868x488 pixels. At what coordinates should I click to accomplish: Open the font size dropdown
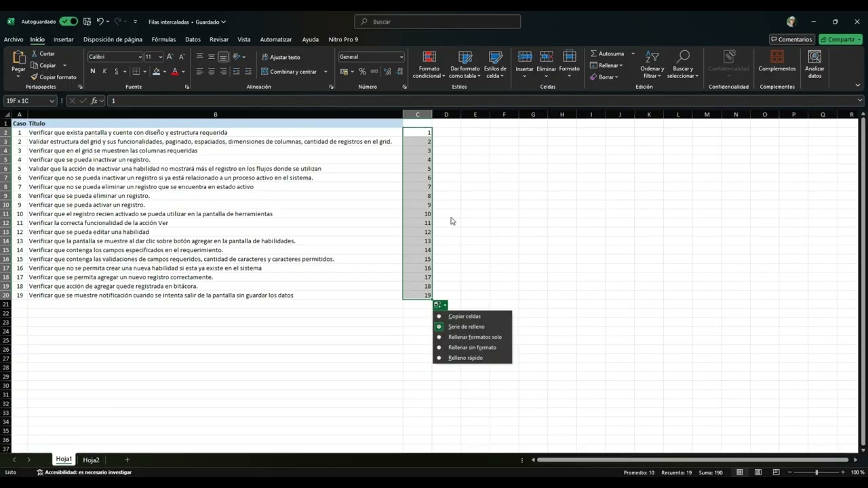tap(160, 57)
